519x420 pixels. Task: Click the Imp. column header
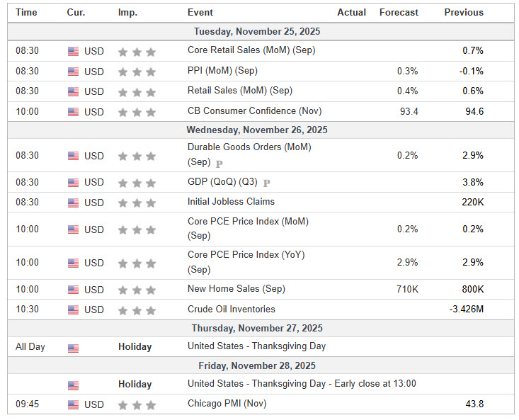click(127, 12)
